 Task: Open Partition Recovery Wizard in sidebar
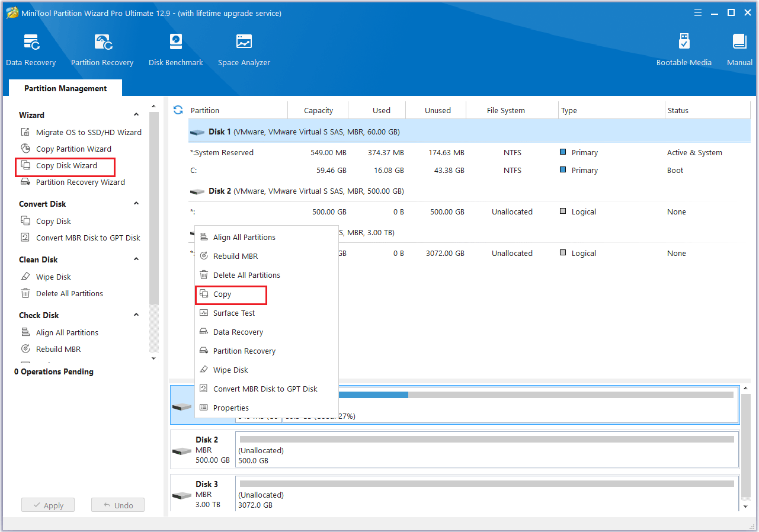(x=73, y=182)
